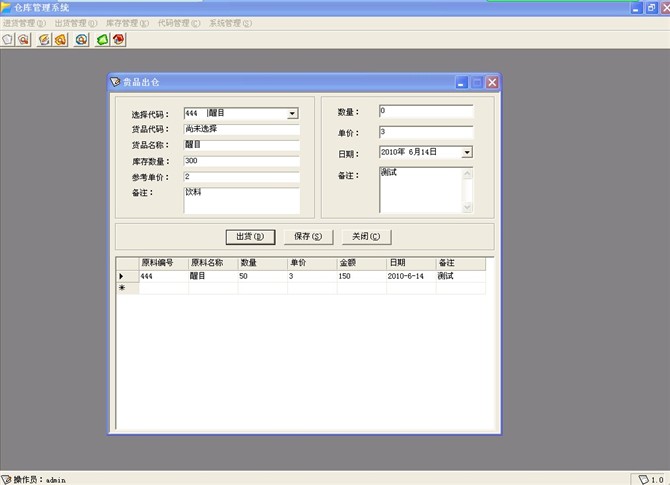The width and height of the screenshot is (670, 485).
Task: Click the 日期 column header in grid
Action: [x=411, y=263]
